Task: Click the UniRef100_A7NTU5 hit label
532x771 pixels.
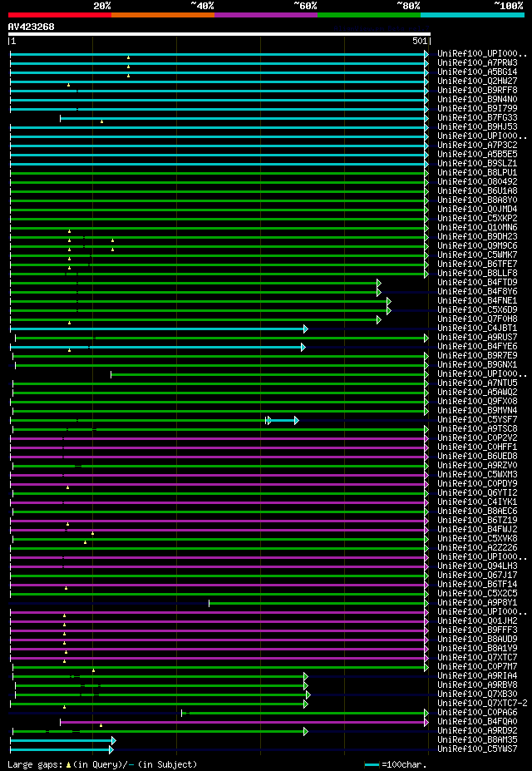Action: (477, 383)
